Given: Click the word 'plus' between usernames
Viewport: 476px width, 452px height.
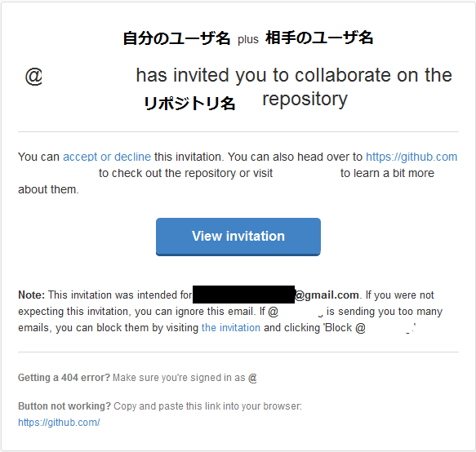Looking at the screenshot, I should (248, 39).
